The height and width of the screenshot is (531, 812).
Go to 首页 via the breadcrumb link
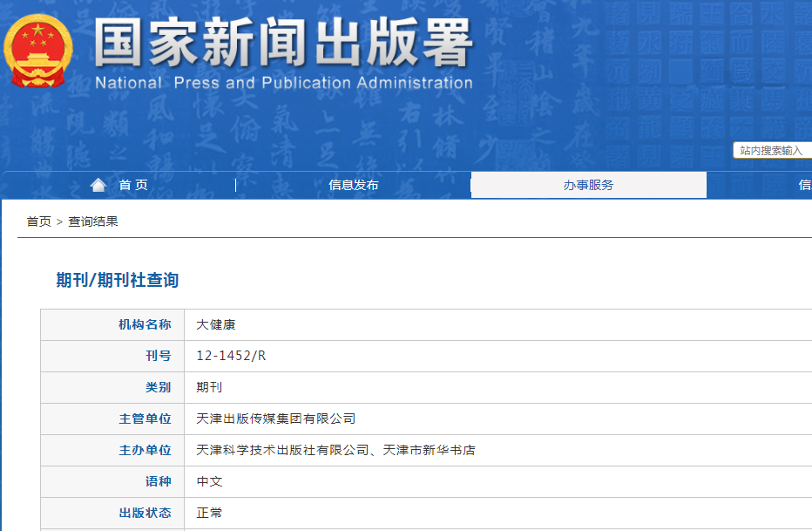[x=38, y=221]
